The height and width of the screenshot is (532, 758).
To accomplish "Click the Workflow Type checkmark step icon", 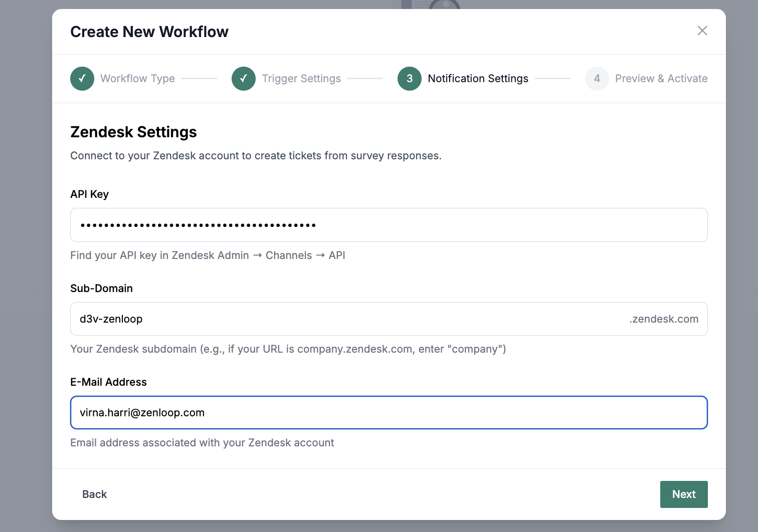I will (82, 79).
